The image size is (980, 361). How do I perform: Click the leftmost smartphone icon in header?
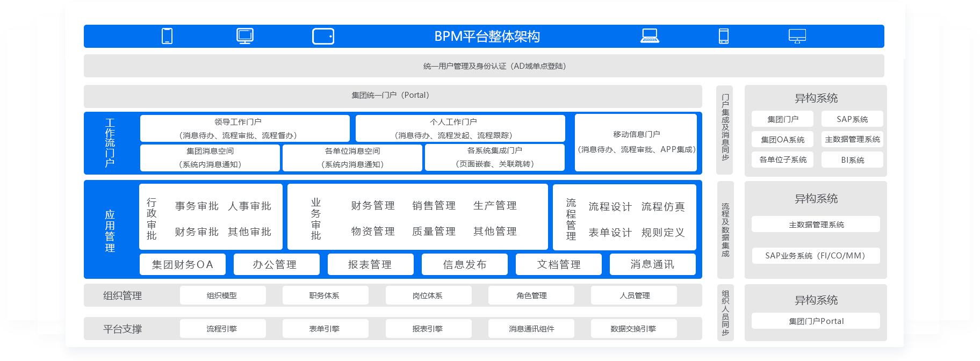[x=167, y=36]
